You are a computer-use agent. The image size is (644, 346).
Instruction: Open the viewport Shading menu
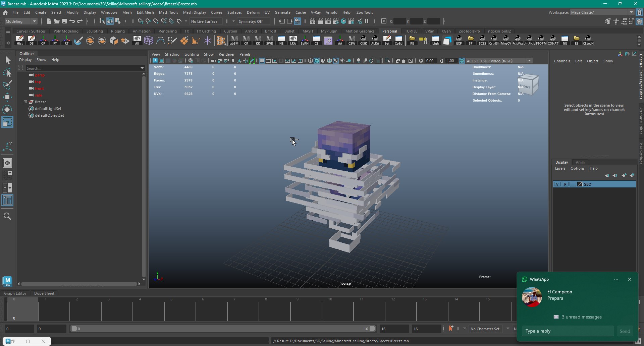pyautogui.click(x=172, y=54)
